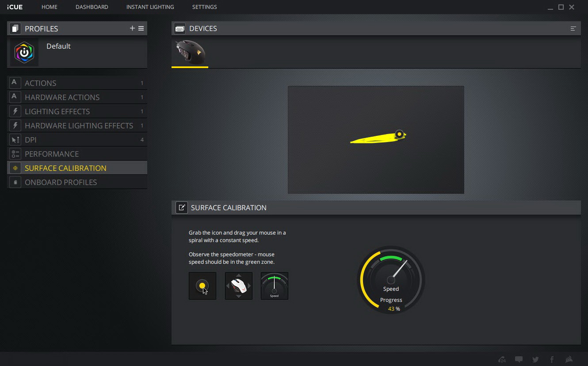
Task: Open HARDWARE LIGHTING EFFECTS section
Action: click(x=77, y=125)
